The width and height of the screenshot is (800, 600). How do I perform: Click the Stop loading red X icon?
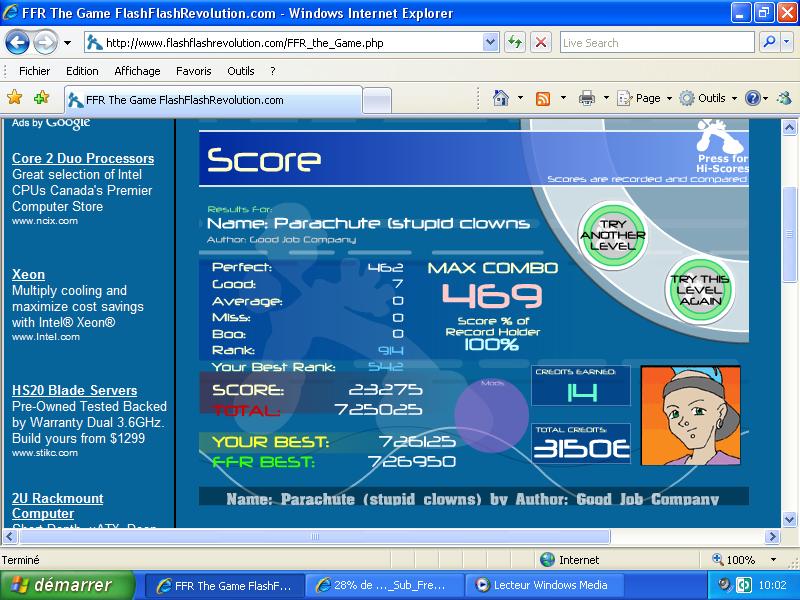[x=541, y=42]
